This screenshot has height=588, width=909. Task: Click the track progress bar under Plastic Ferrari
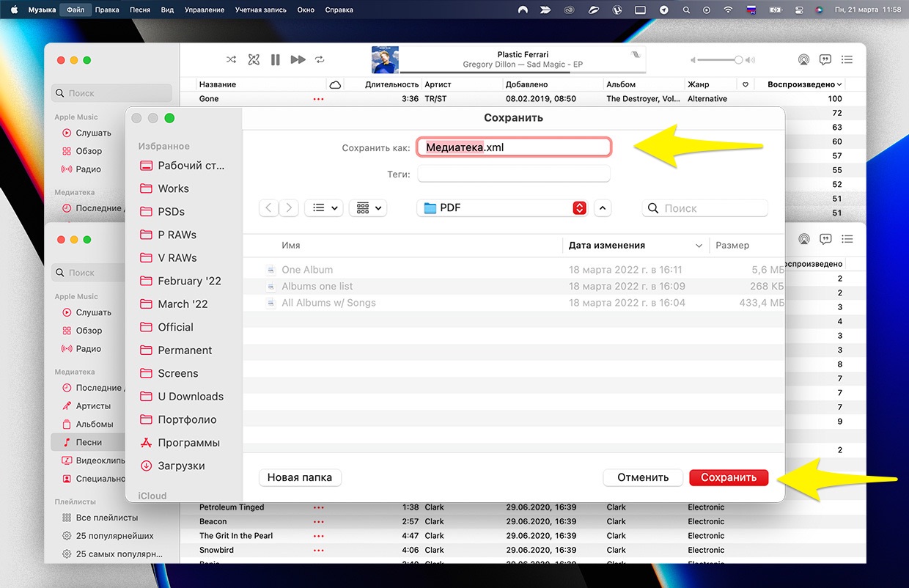[523, 73]
